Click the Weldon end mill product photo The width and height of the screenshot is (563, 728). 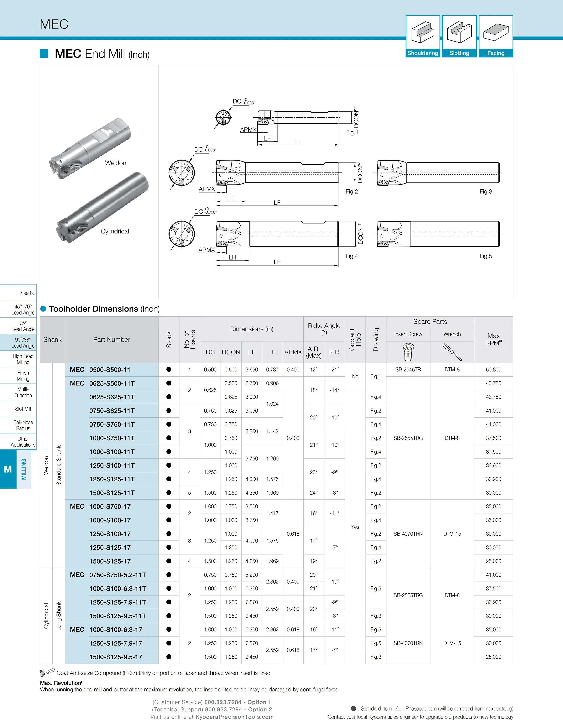point(89,148)
